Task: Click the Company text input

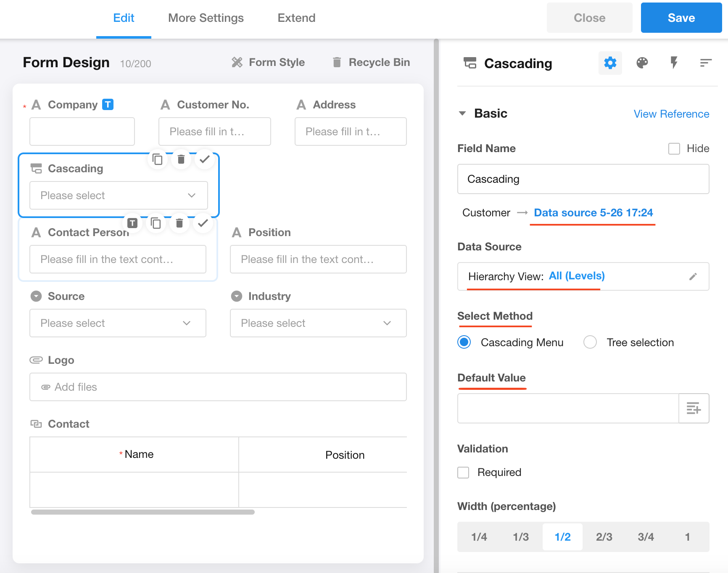Action: click(82, 131)
